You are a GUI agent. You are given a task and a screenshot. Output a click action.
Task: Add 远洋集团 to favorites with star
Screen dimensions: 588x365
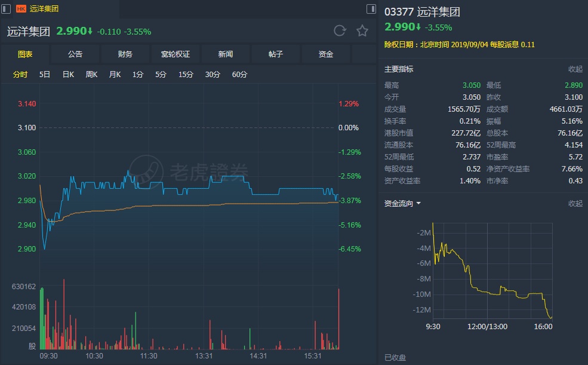pos(362,30)
